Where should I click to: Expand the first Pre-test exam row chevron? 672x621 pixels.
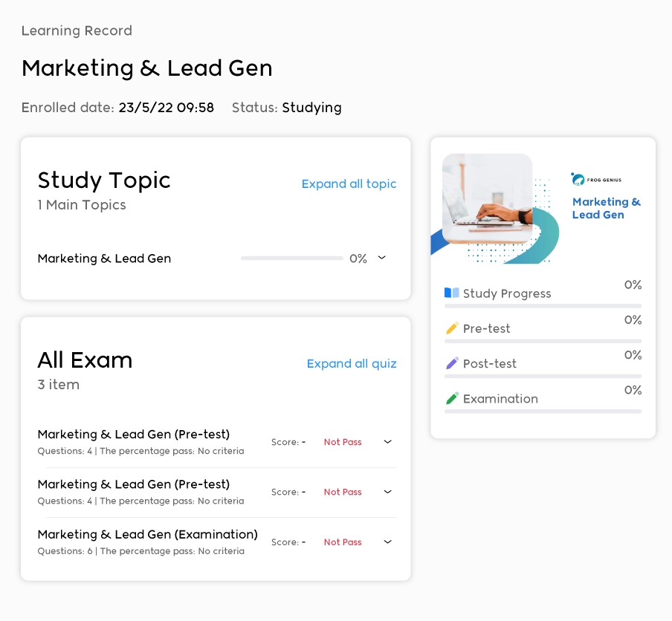coord(387,441)
